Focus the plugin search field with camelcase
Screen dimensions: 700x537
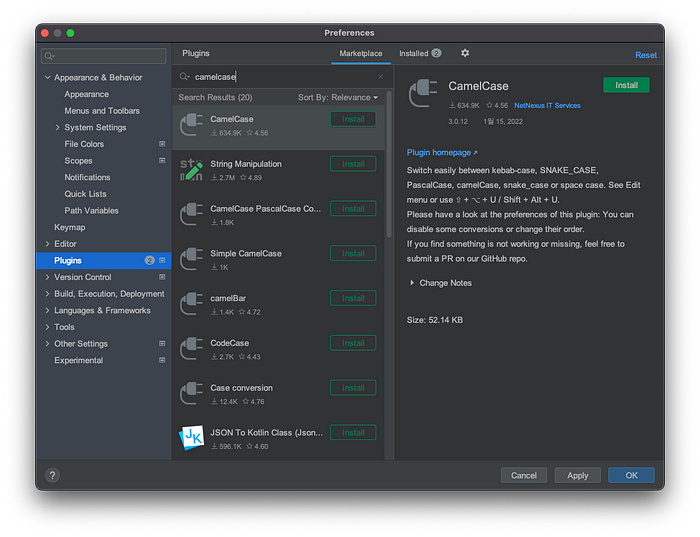[x=282, y=77]
